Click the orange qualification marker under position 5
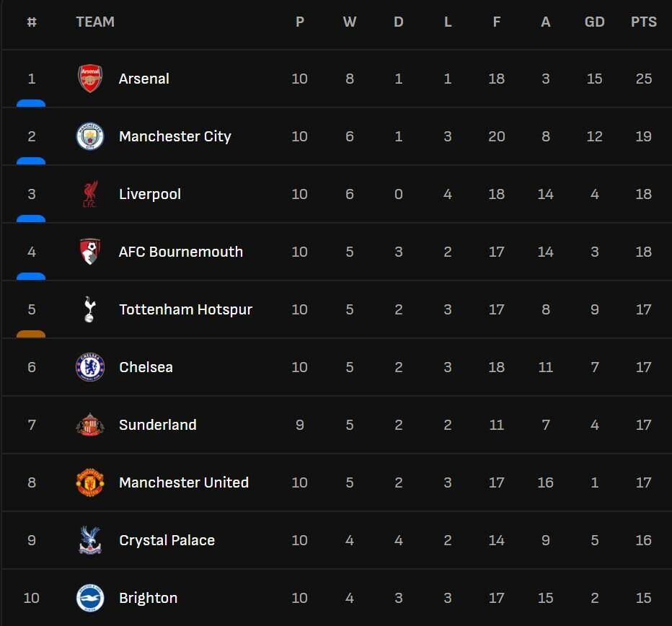 coord(31,334)
